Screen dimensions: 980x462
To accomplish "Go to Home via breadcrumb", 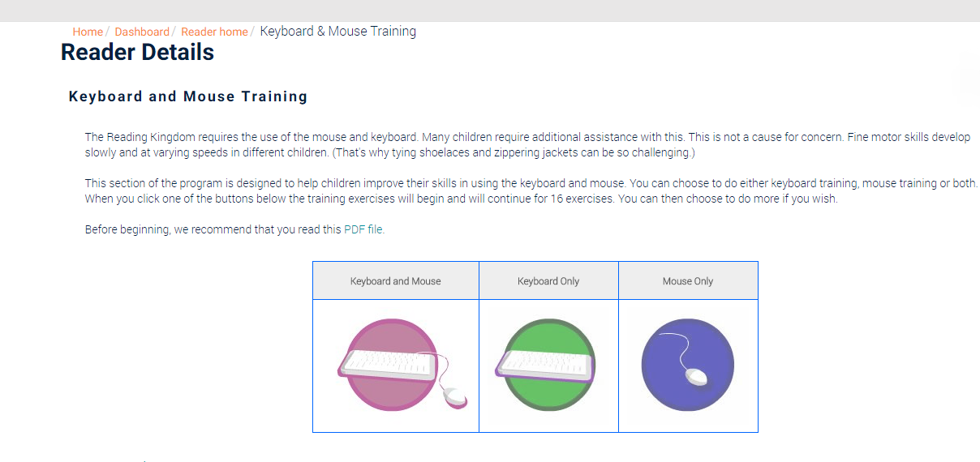I will click(x=88, y=32).
